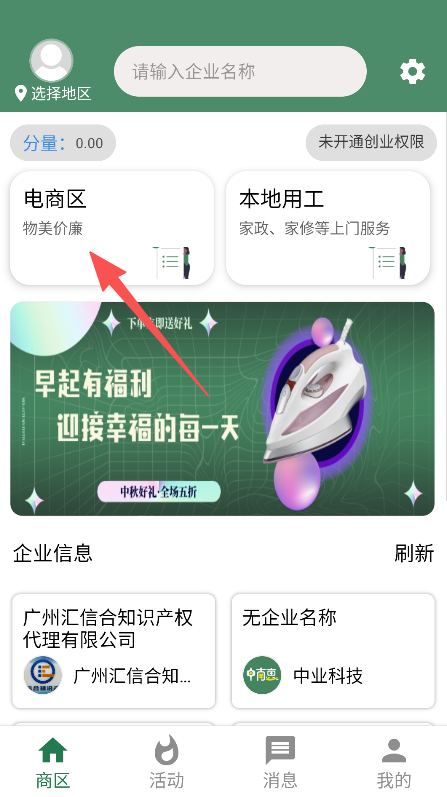
Task: Tap 广州汇信合 company logo icon
Action: 43,676
